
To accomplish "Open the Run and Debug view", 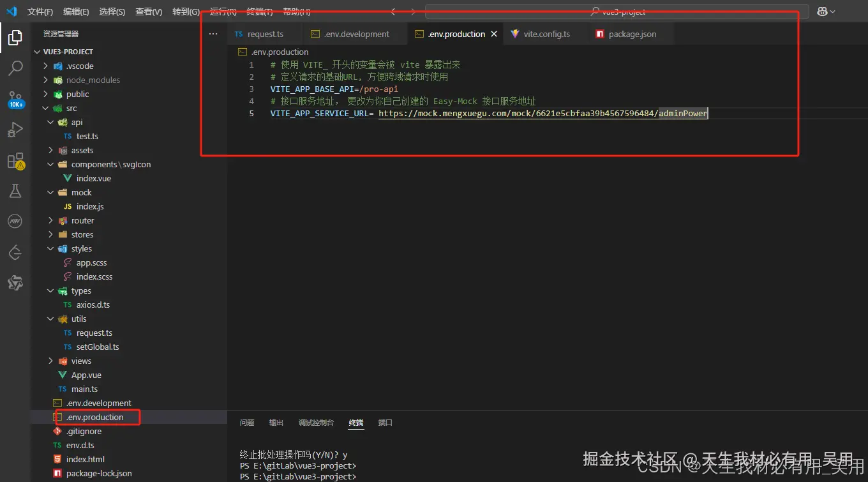I will [15, 130].
